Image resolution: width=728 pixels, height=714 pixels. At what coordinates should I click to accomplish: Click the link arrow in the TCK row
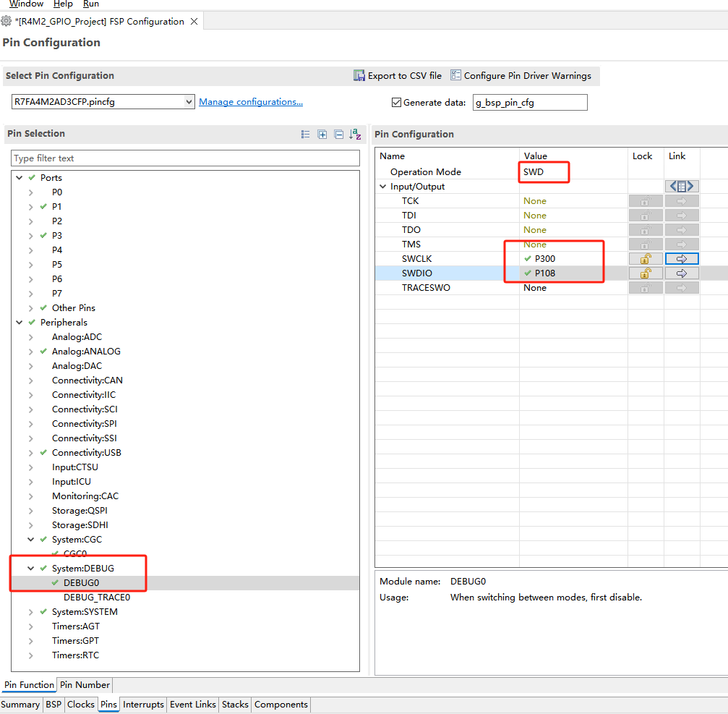click(x=682, y=200)
